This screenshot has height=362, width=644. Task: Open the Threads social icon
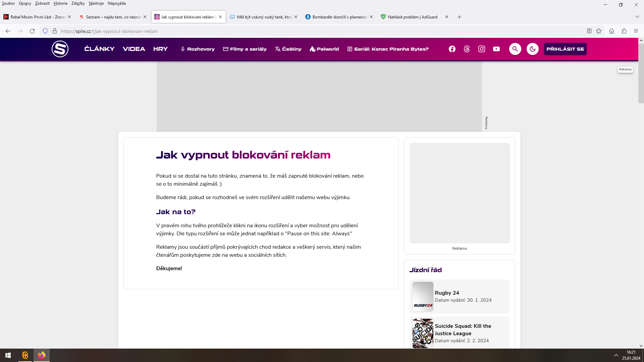coord(467,49)
